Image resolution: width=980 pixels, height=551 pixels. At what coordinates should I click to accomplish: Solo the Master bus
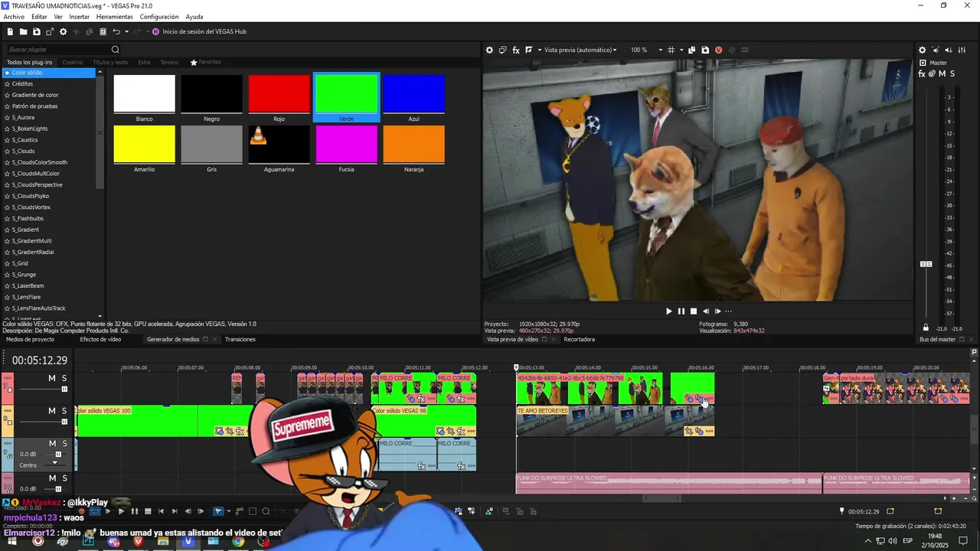click(952, 73)
